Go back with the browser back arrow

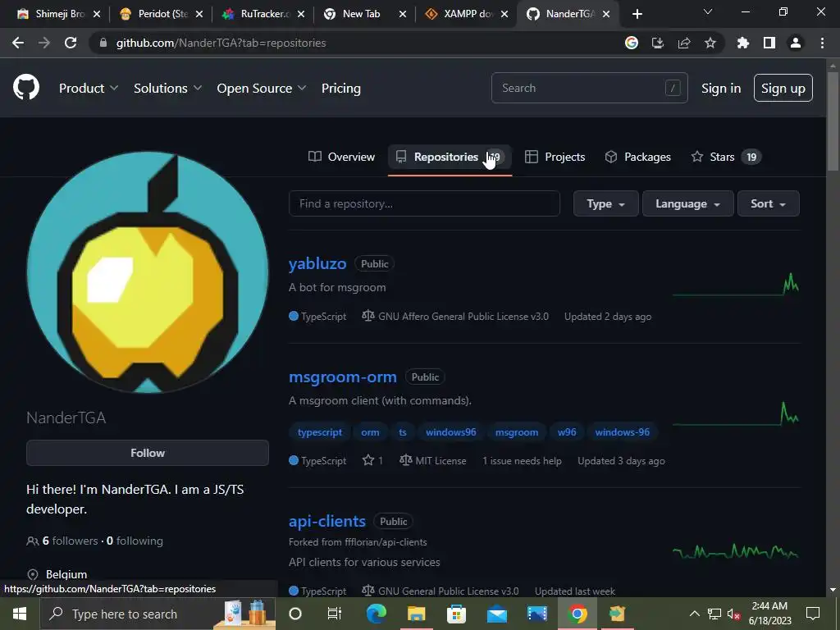coord(18,43)
